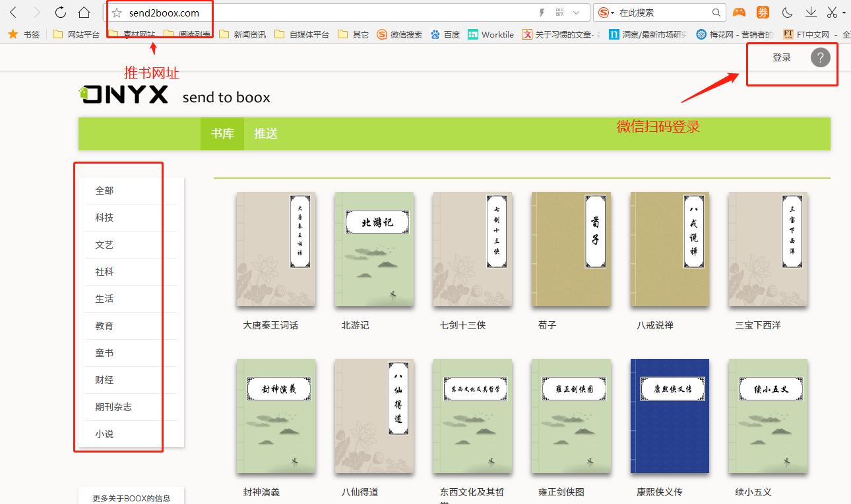Click the lightning speed-mode icon in address bar

tap(542, 13)
